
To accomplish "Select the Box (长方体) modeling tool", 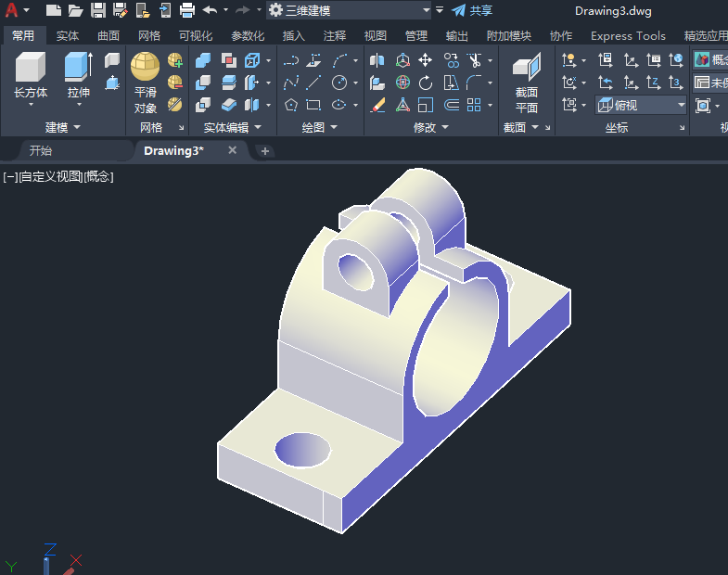I will [31, 74].
